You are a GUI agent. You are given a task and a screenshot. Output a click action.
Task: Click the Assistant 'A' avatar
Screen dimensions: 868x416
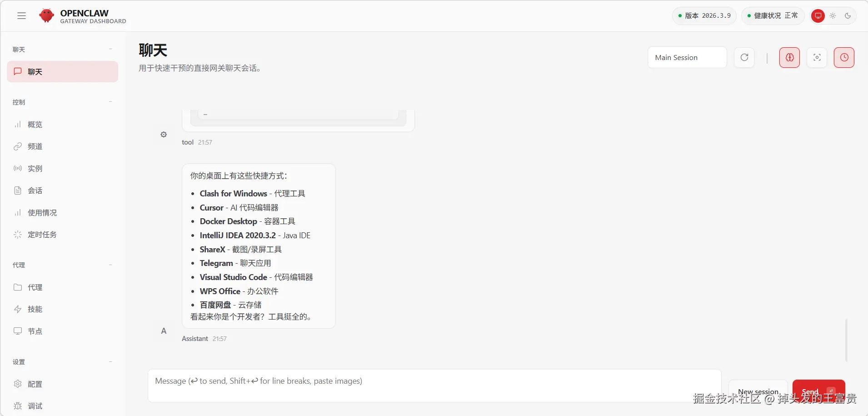click(x=164, y=331)
